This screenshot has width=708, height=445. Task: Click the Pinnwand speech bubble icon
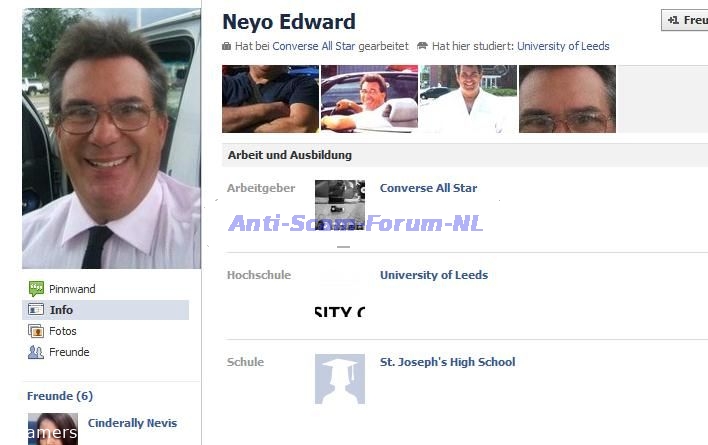point(36,289)
